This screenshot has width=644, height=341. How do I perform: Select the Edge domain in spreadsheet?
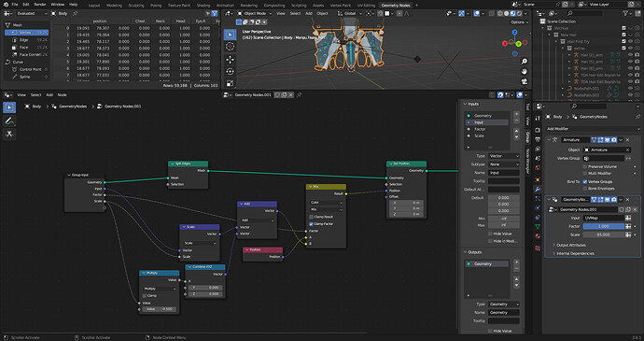point(27,40)
